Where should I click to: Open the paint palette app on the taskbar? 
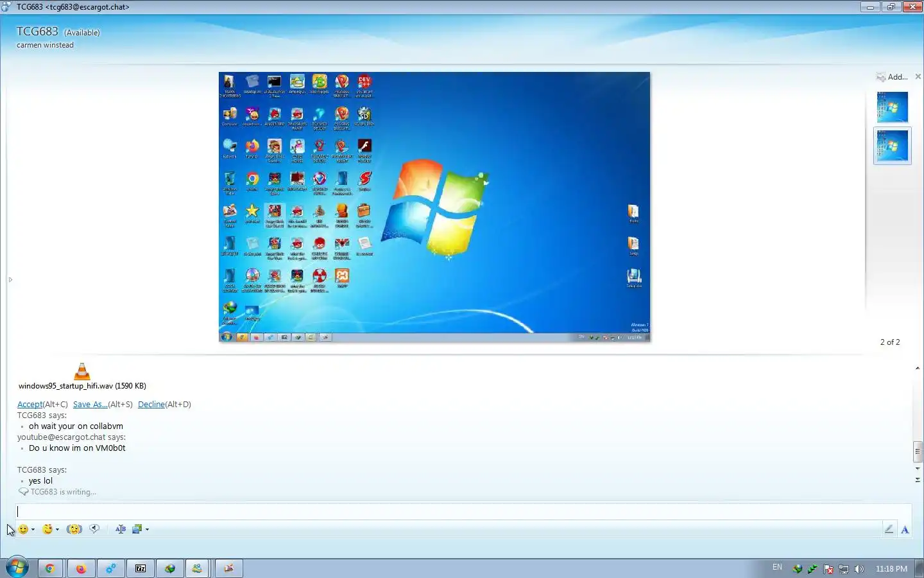pyautogui.click(x=228, y=568)
